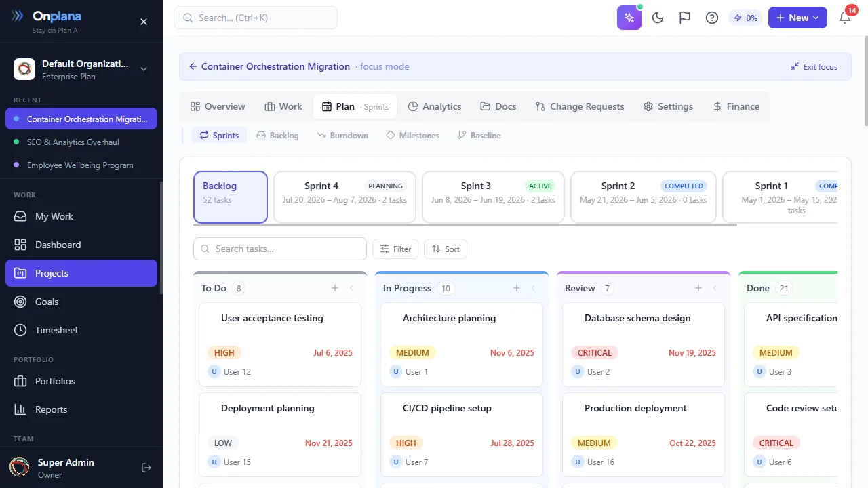Switch to the Docs tab

pyautogui.click(x=498, y=106)
